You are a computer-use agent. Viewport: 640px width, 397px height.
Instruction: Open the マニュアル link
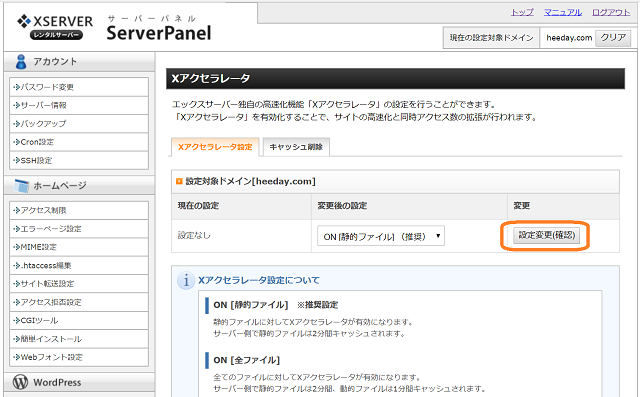click(x=562, y=12)
